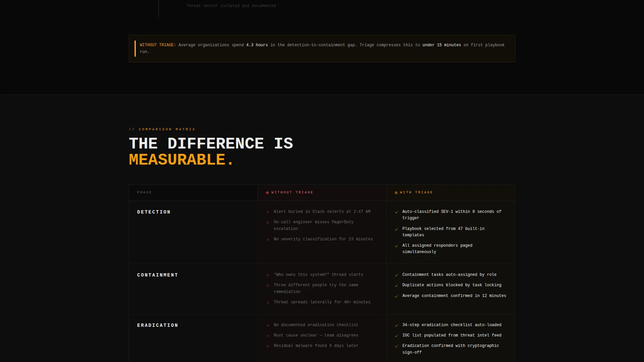
Task: Click the checkmark beside Duplicate actions blocked
Action: 396,286
